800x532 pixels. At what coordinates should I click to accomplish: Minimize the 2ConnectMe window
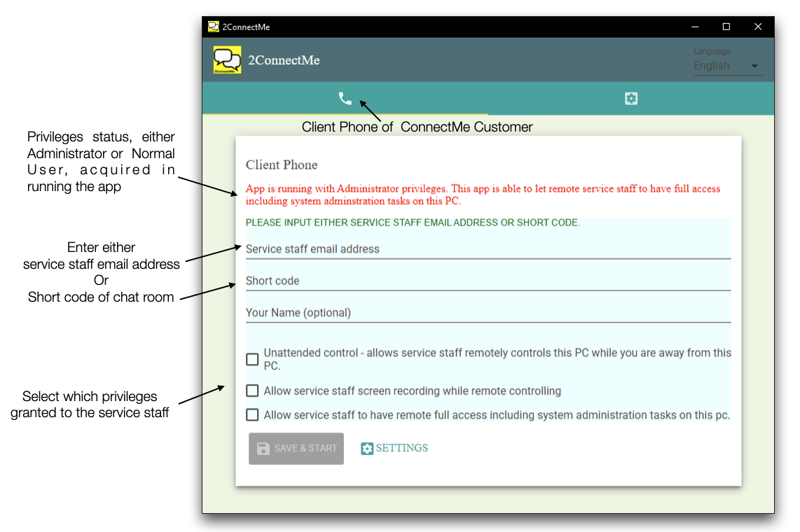coord(695,27)
